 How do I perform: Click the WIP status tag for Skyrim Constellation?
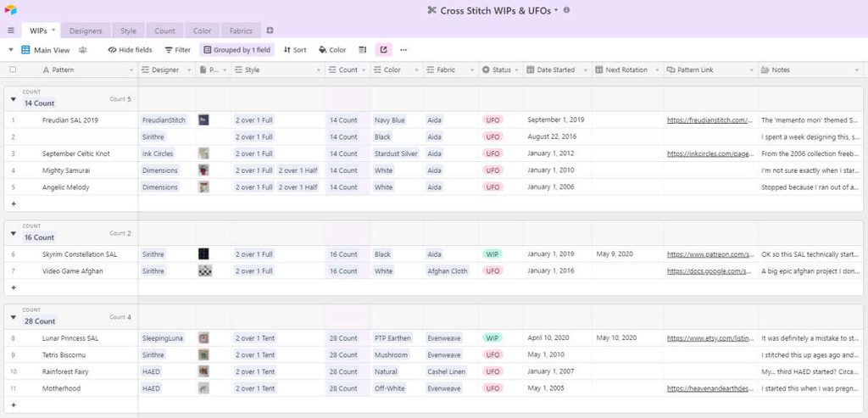492,254
